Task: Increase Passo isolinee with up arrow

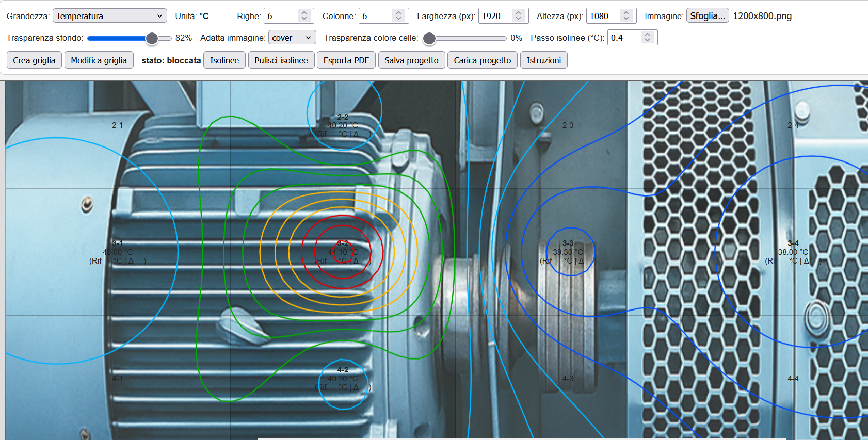Action: pos(648,35)
